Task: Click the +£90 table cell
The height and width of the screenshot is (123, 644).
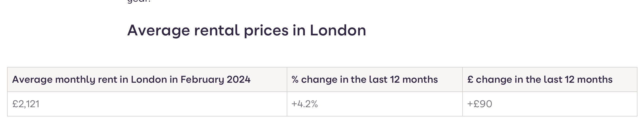Action: (x=479, y=104)
